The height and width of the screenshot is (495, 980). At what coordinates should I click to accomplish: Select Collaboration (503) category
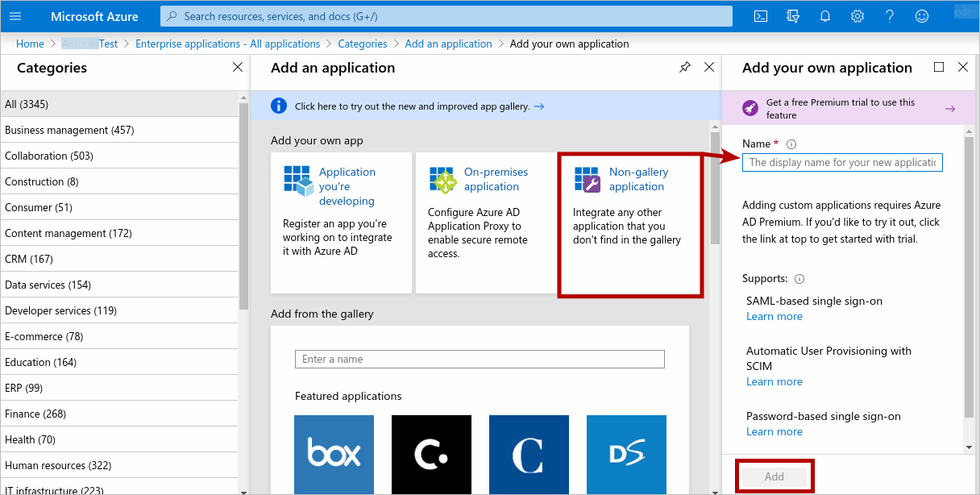[x=49, y=156]
